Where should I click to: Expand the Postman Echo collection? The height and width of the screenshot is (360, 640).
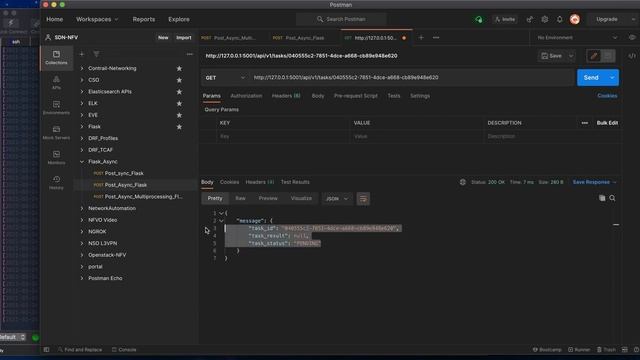pyautogui.click(x=82, y=278)
